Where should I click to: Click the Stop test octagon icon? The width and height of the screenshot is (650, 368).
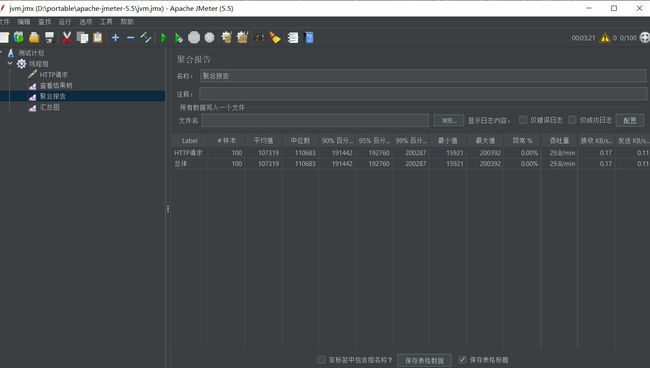pos(194,38)
